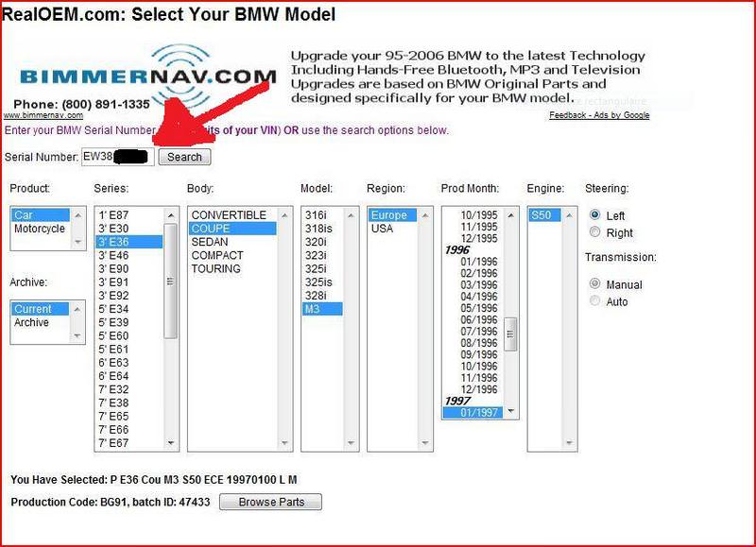Select 3' E36 in the Series list
This screenshot has height=547, width=756.
pyautogui.click(x=129, y=242)
